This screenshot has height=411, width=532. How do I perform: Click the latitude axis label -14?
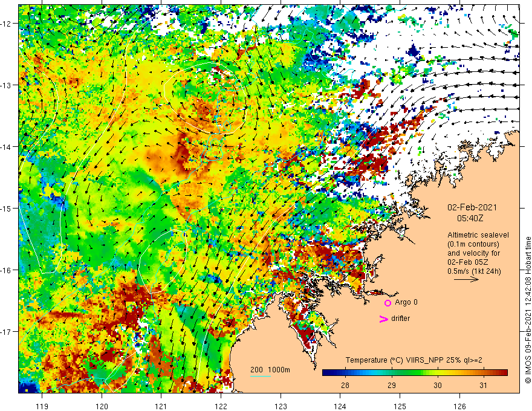(x=6, y=147)
